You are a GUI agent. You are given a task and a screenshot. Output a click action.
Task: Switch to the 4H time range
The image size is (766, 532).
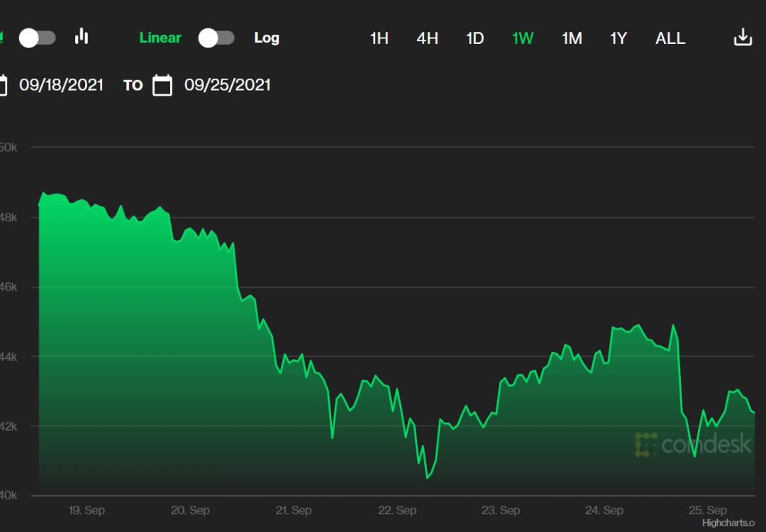coord(427,38)
